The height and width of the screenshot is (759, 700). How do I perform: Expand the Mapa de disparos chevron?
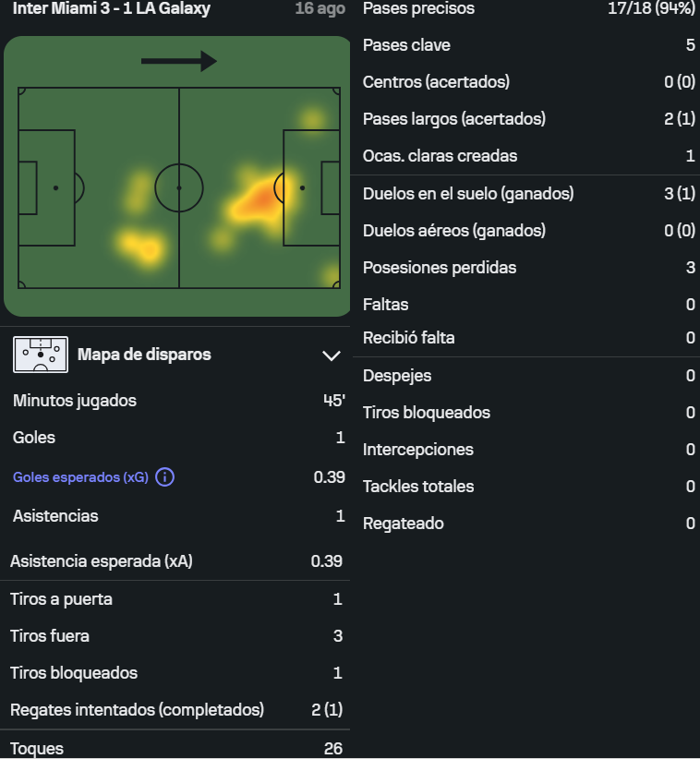click(331, 355)
